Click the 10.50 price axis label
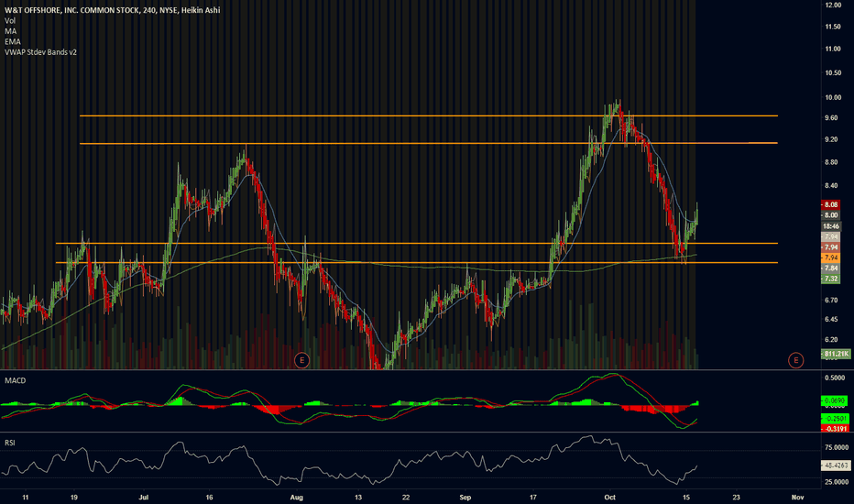Screen dimensions: 854x504 tap(833, 73)
